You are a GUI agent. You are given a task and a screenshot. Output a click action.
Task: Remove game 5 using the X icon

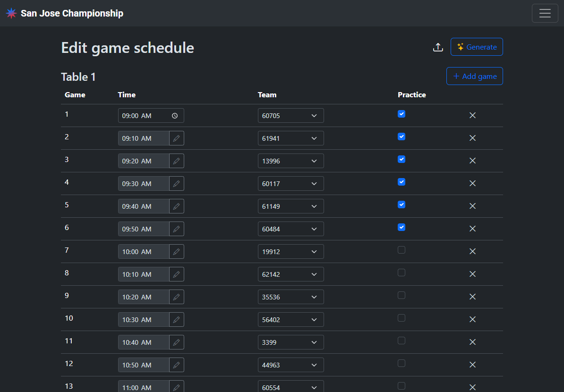click(472, 206)
